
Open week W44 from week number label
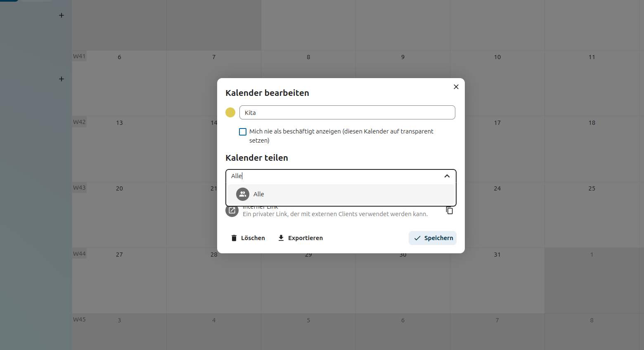pos(79,254)
